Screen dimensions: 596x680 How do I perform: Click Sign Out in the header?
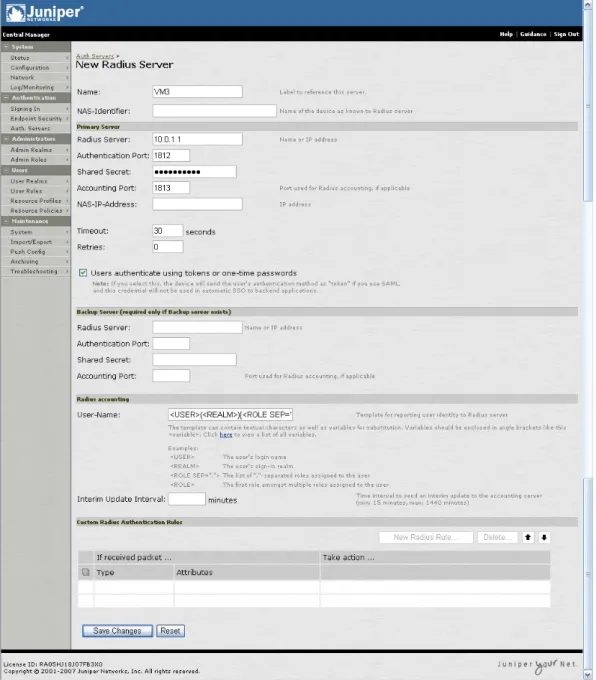(566, 34)
